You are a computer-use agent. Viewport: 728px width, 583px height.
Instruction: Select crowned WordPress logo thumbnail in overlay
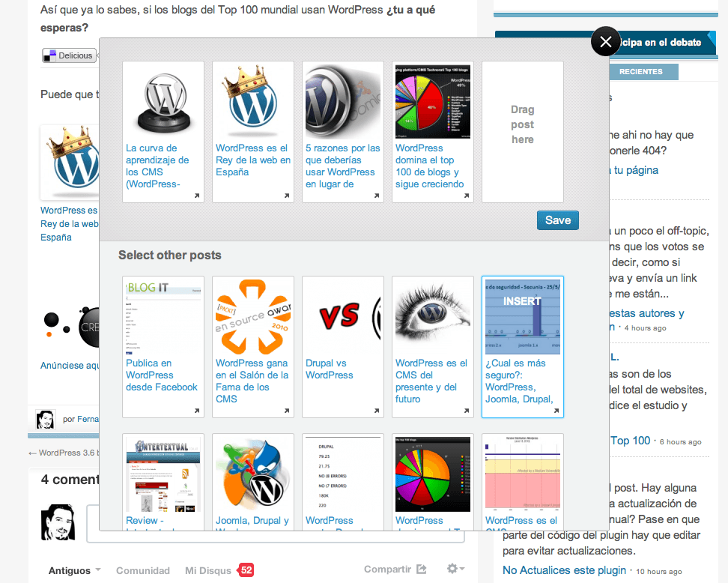(x=253, y=102)
